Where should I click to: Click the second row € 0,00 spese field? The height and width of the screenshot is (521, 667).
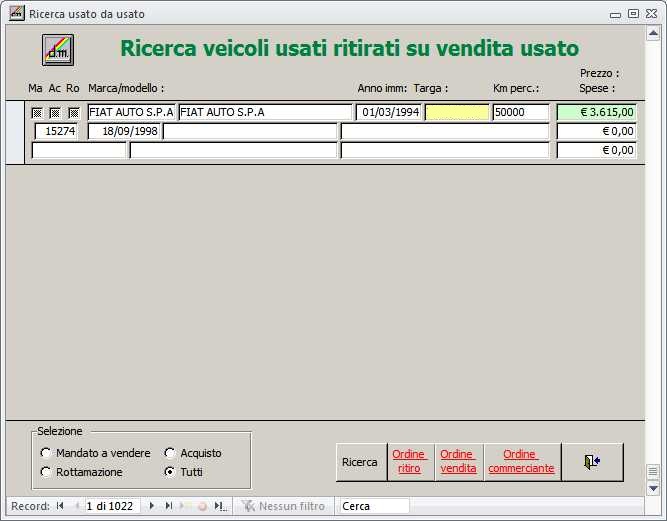coord(596,131)
